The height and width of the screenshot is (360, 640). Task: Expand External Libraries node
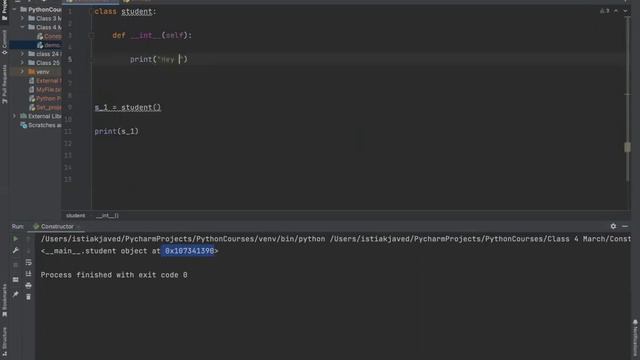click(x=15, y=116)
